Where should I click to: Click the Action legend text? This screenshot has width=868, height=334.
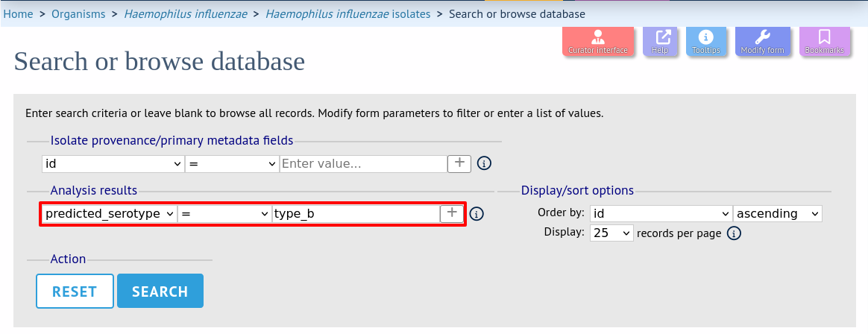(68, 259)
